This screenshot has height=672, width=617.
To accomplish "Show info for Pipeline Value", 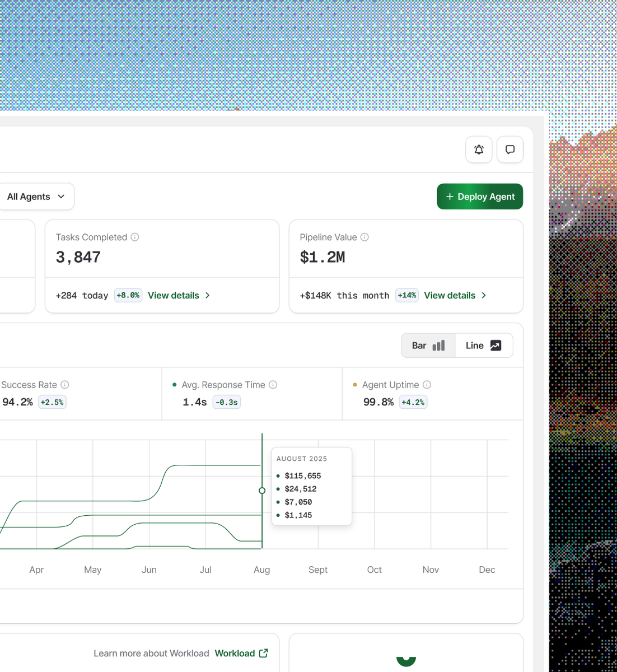I will click(364, 237).
